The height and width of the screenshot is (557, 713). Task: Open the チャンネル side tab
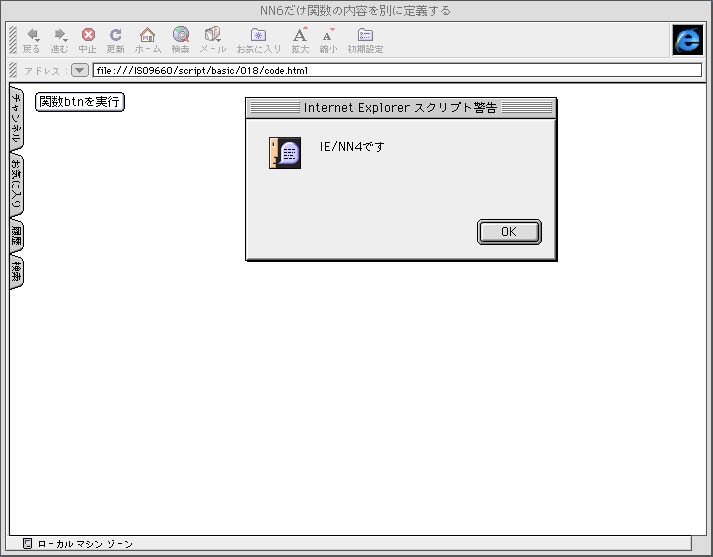click(x=16, y=117)
